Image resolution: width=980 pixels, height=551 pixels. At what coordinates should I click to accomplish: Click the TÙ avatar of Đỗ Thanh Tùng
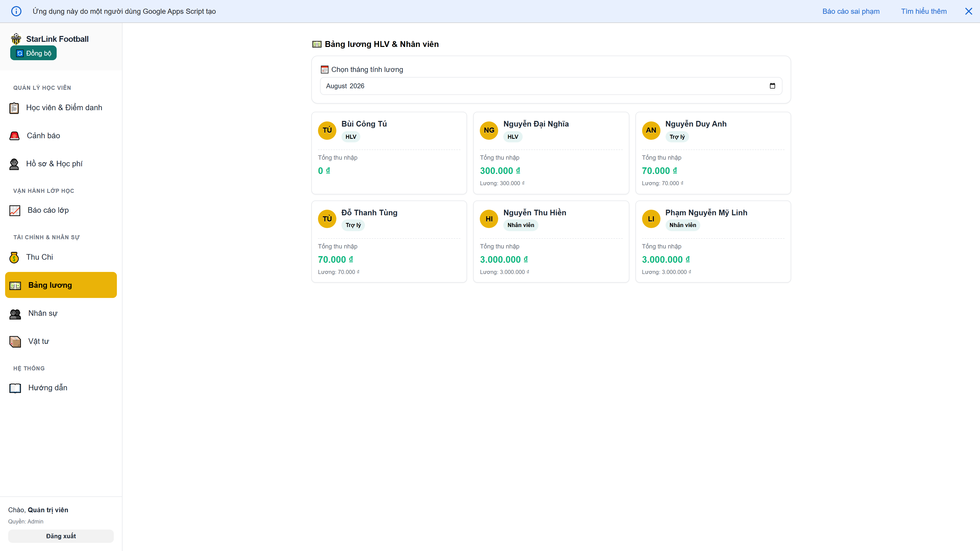point(327,219)
